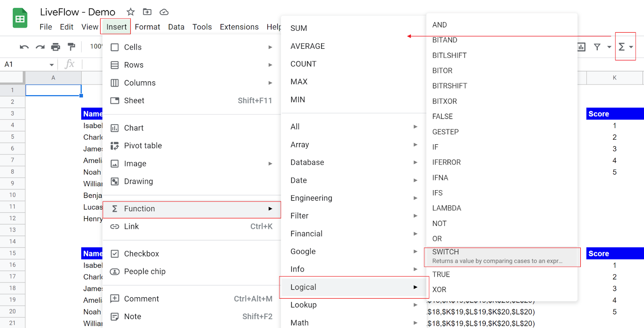
Task: Open the Rows submenu
Action: [192, 65]
